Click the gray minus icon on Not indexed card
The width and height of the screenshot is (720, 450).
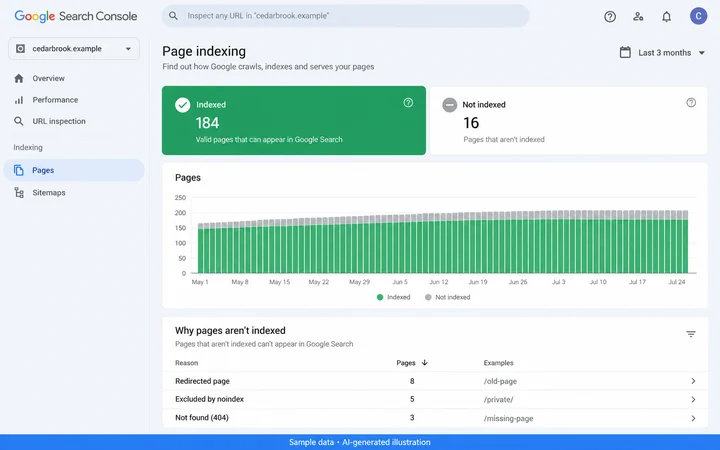[x=450, y=105]
